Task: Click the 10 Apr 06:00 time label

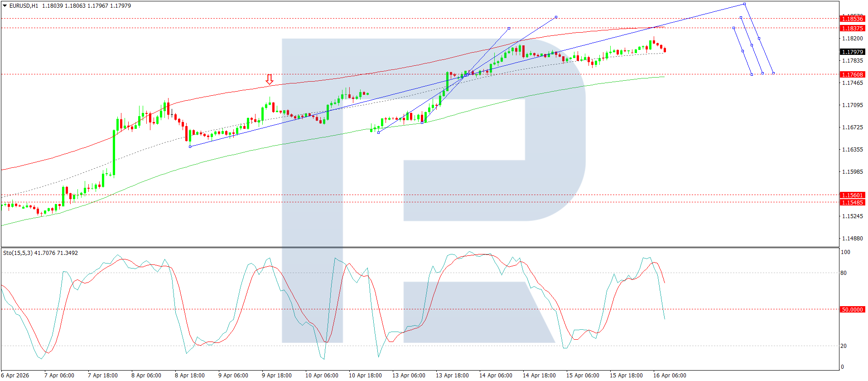Action: [322, 376]
